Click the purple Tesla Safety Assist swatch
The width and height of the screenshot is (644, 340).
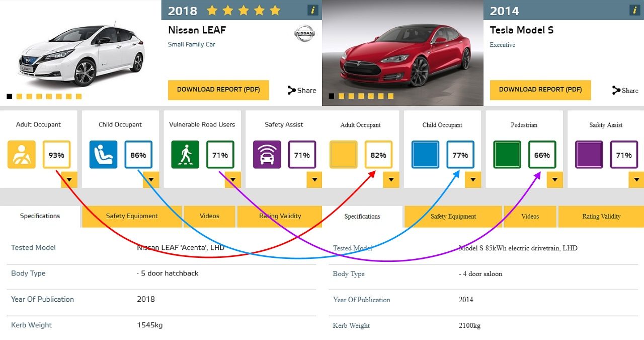(x=589, y=155)
